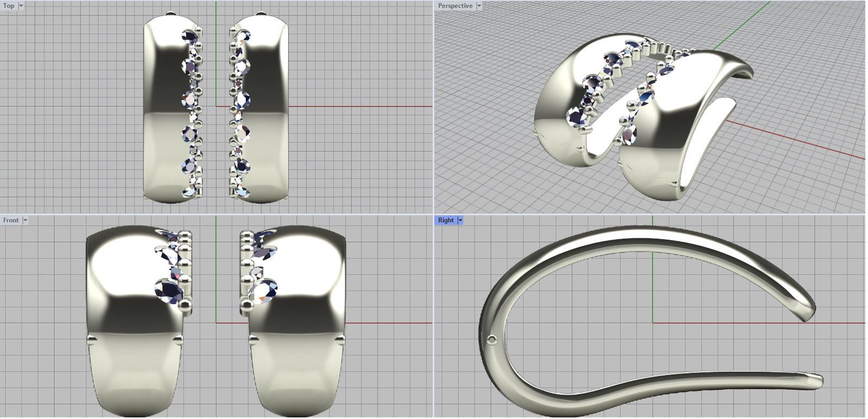Expand the Right viewport dropdown arrow
868x419 pixels.
[461, 220]
